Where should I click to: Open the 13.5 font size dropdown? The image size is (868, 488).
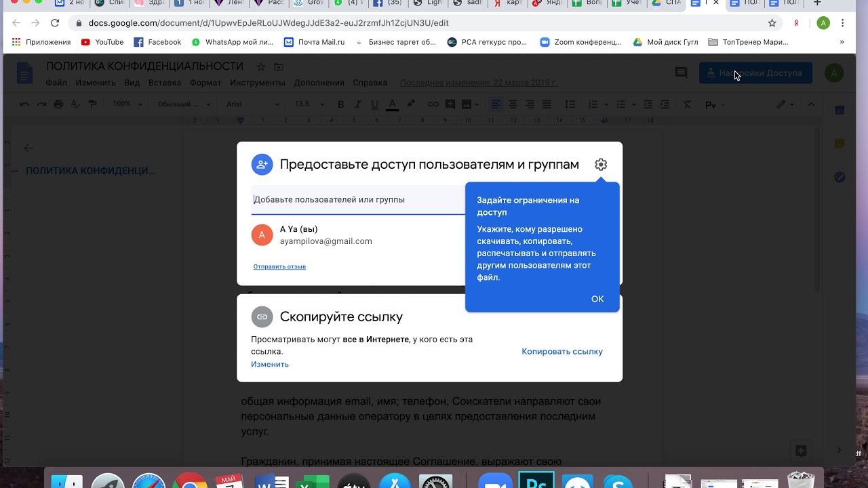point(309,104)
